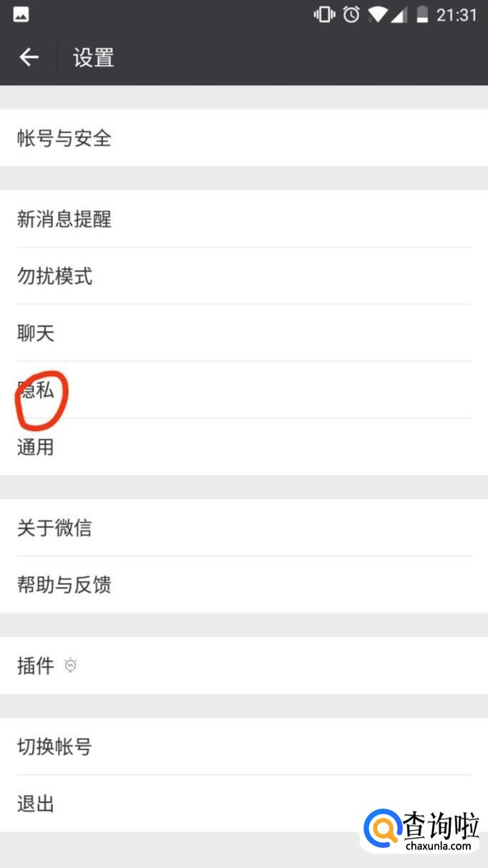Open 通用 settings

(244, 447)
